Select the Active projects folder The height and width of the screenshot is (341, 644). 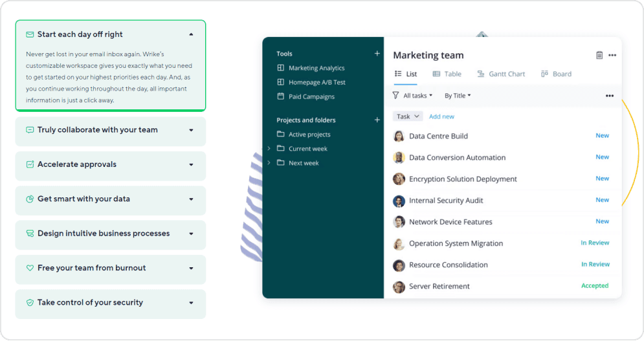pos(309,135)
